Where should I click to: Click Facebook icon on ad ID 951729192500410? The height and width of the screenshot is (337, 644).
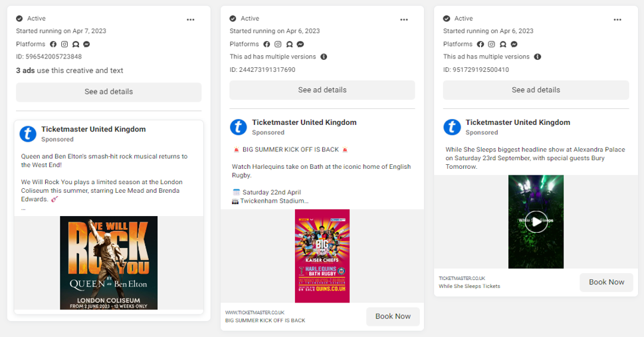480,44
